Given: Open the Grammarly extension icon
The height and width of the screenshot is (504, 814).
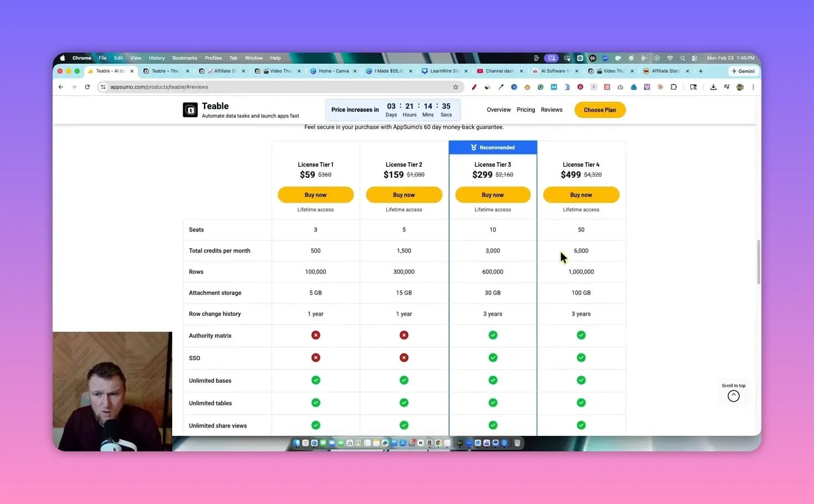Looking at the screenshot, I should coord(540,87).
